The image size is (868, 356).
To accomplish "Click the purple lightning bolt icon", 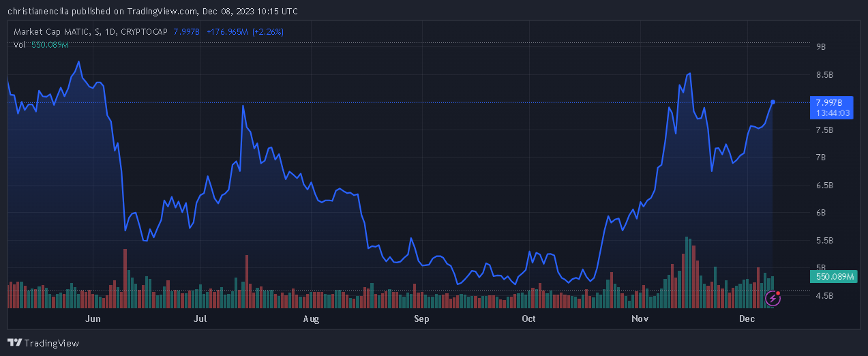I will [x=773, y=297].
